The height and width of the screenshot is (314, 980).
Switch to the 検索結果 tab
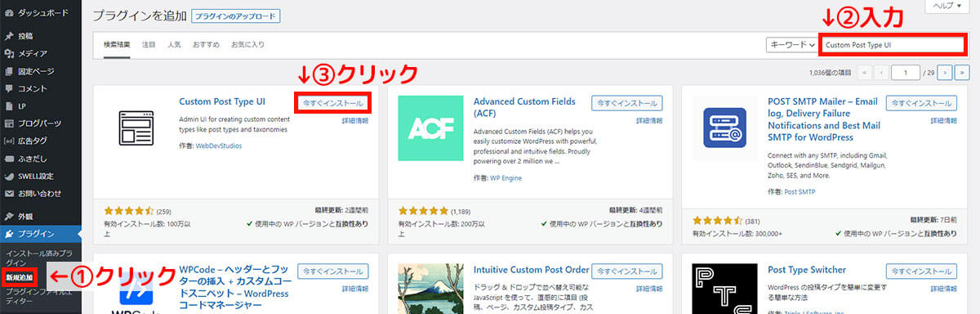[x=117, y=45]
